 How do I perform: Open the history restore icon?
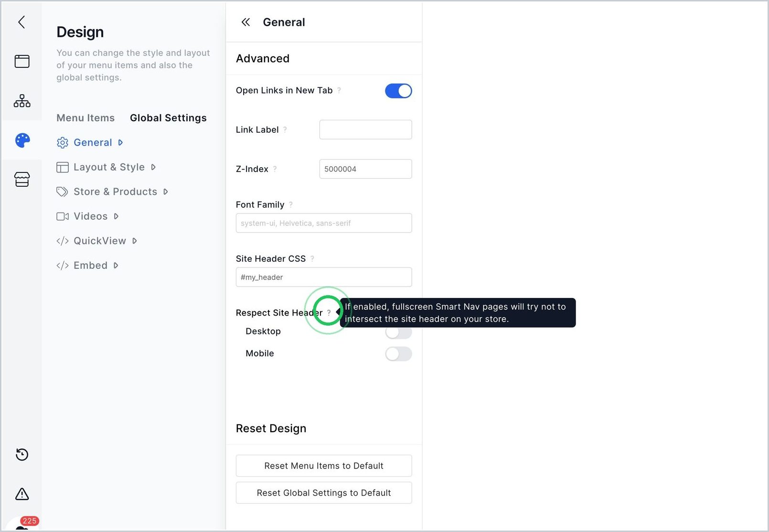[22, 454]
